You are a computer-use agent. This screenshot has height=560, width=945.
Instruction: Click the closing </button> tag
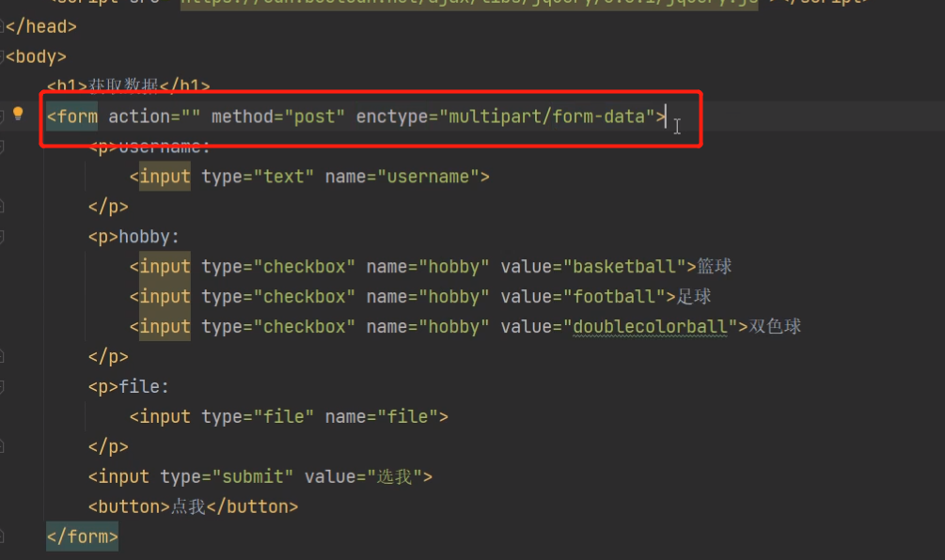pos(252,507)
